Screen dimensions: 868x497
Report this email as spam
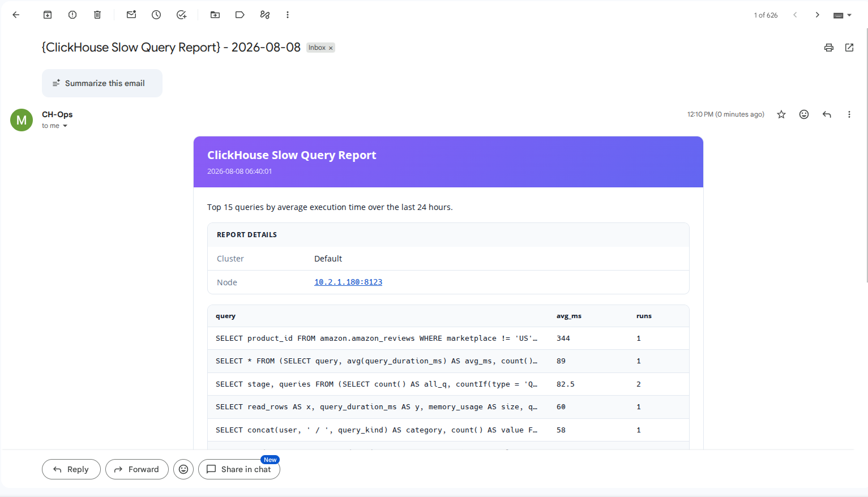(x=72, y=15)
